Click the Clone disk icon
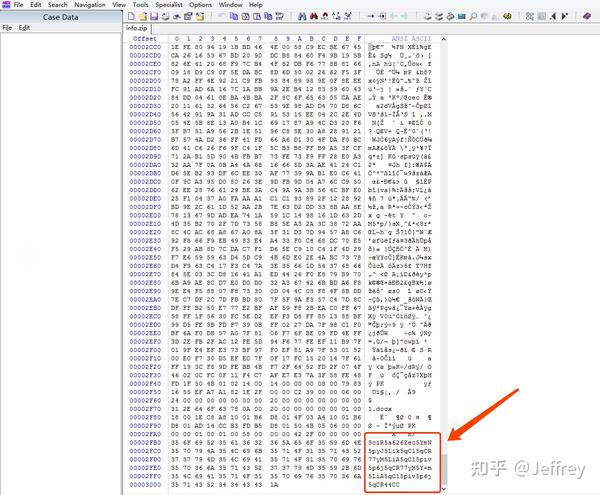The height and width of the screenshot is (495, 600). point(439,16)
